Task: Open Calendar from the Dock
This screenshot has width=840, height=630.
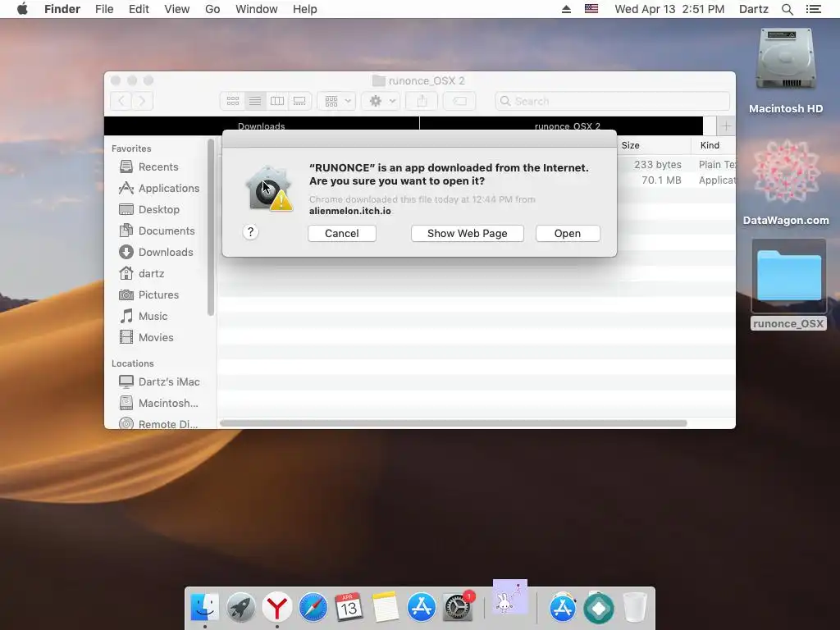Action: (349, 608)
